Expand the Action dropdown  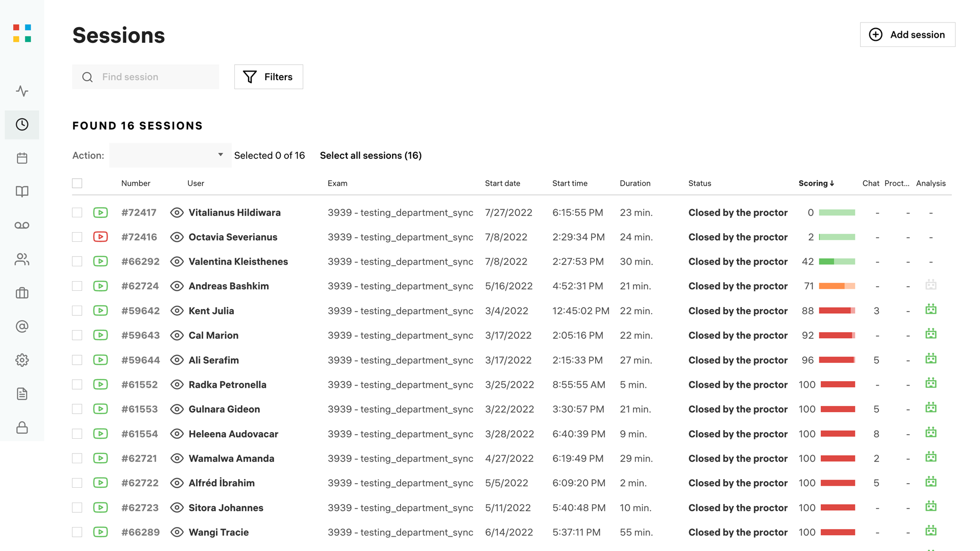point(170,155)
